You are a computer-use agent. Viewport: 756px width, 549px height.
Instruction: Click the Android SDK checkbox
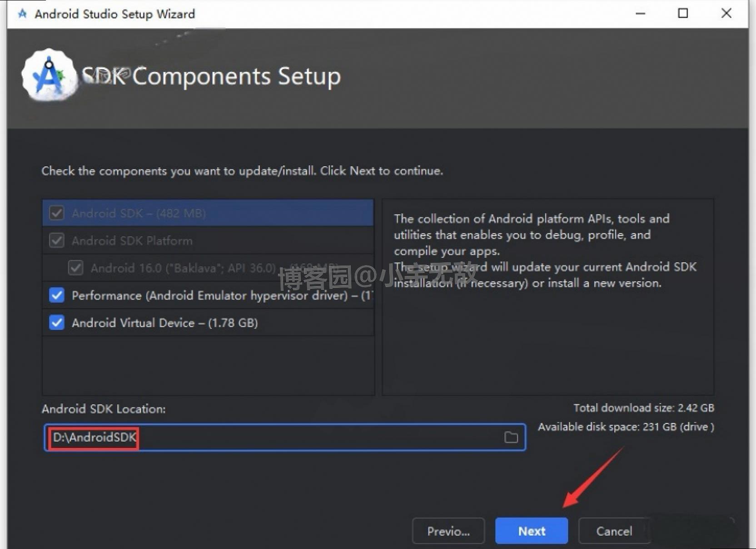[x=56, y=213]
